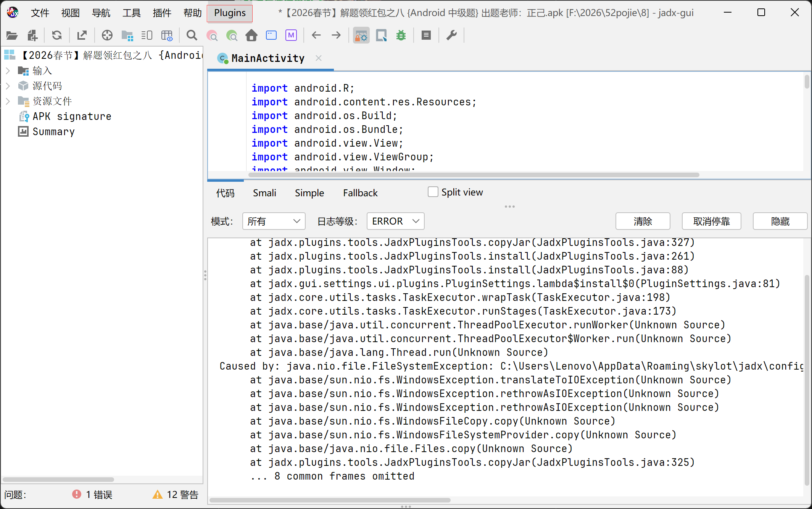This screenshot has height=509, width=812.
Task: Click the navigate back arrow
Action: [x=316, y=36]
